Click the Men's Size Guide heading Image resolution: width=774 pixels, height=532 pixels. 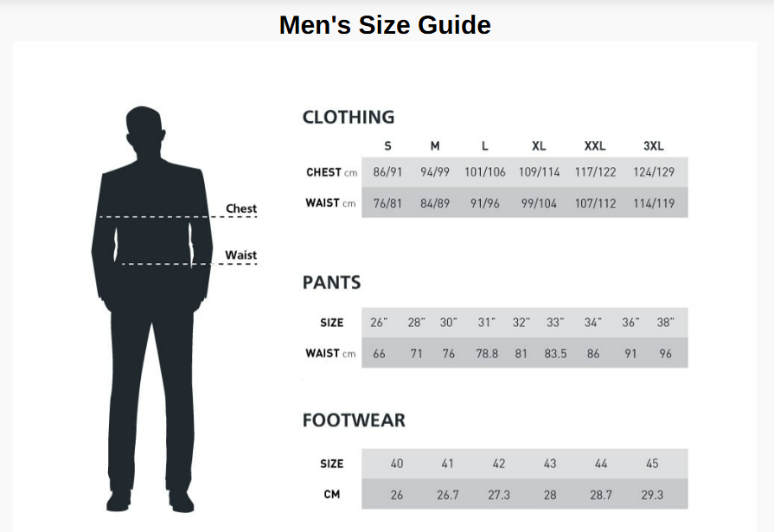click(x=385, y=25)
